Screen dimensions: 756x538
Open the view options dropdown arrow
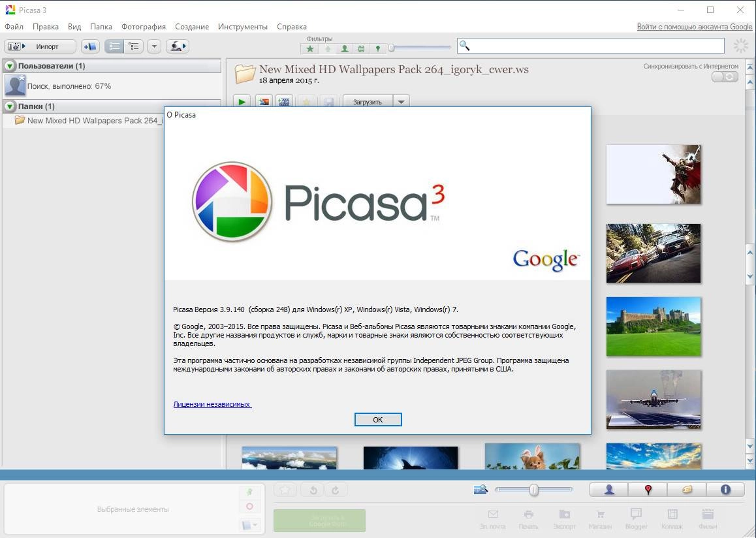(154, 46)
